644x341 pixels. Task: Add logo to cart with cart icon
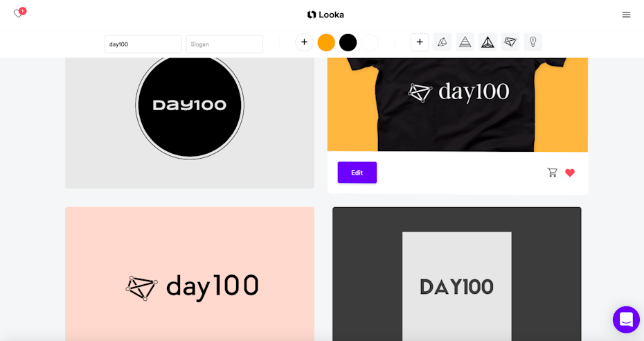[553, 173]
